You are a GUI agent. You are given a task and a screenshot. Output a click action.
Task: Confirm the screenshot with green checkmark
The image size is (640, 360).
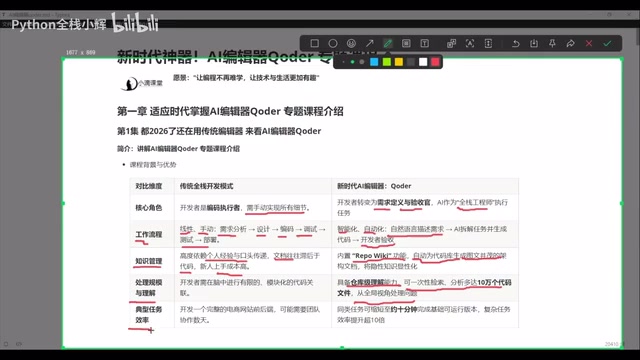pyautogui.click(x=607, y=43)
